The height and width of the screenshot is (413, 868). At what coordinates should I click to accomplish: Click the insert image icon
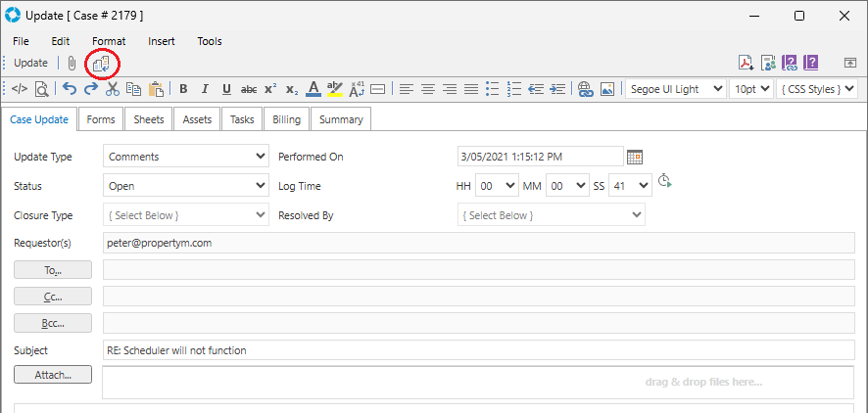click(x=607, y=89)
